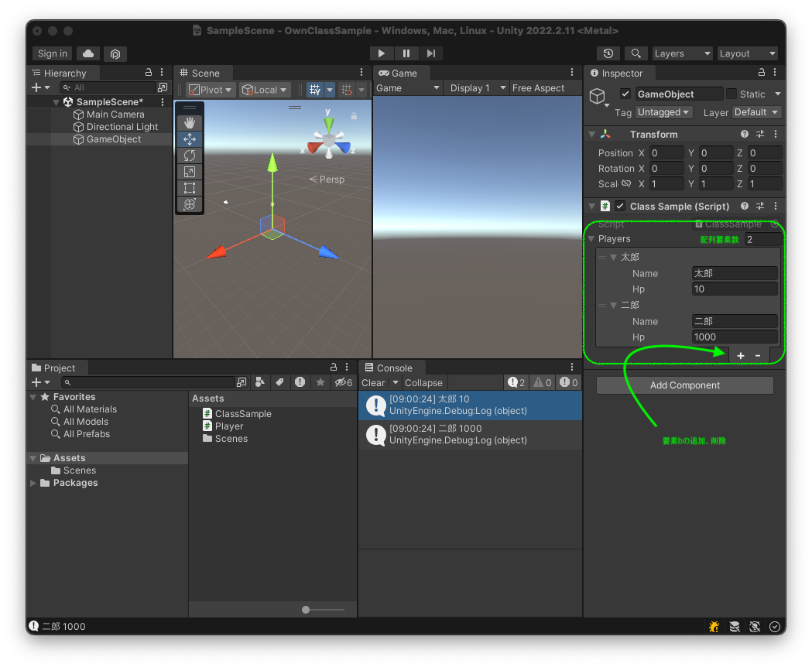The image size is (812, 667).
Task: Select the Move tool
Action: (190, 139)
